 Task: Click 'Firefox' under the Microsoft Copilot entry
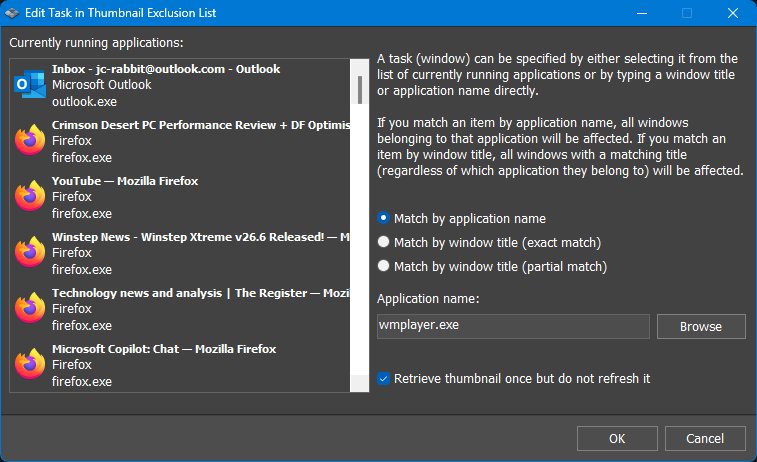point(72,364)
